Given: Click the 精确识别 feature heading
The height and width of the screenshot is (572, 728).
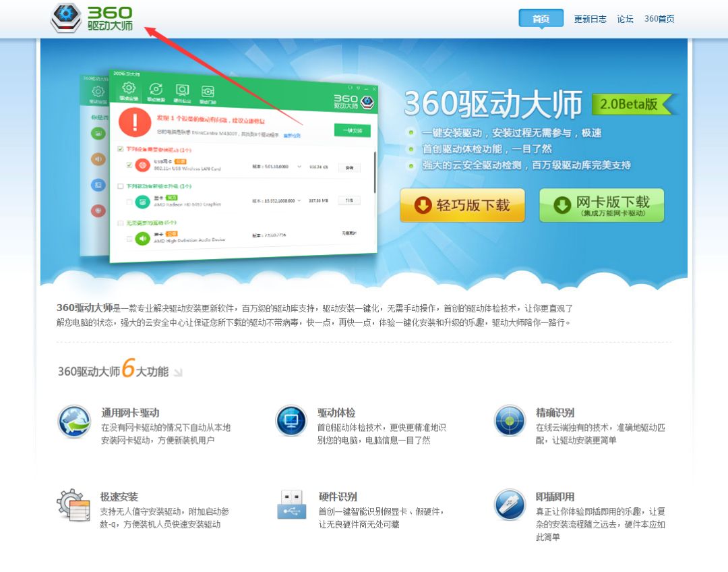Looking at the screenshot, I should pyautogui.click(x=555, y=413).
